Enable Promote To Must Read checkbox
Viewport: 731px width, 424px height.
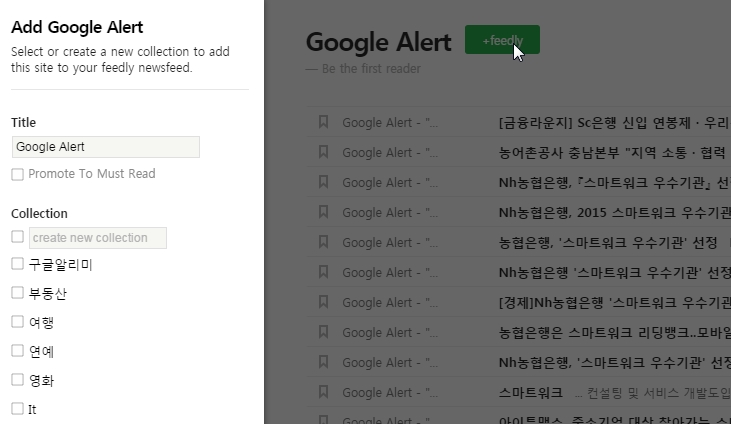(18, 174)
